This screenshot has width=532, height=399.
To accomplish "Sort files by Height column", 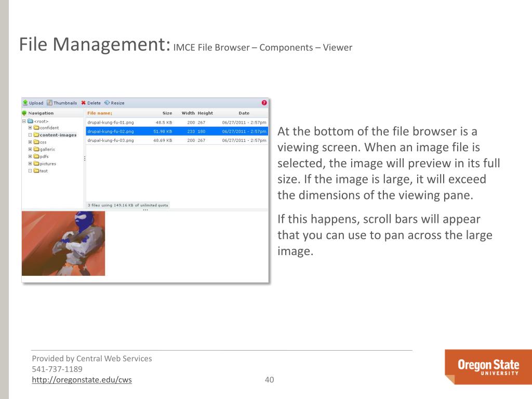I will [x=205, y=113].
